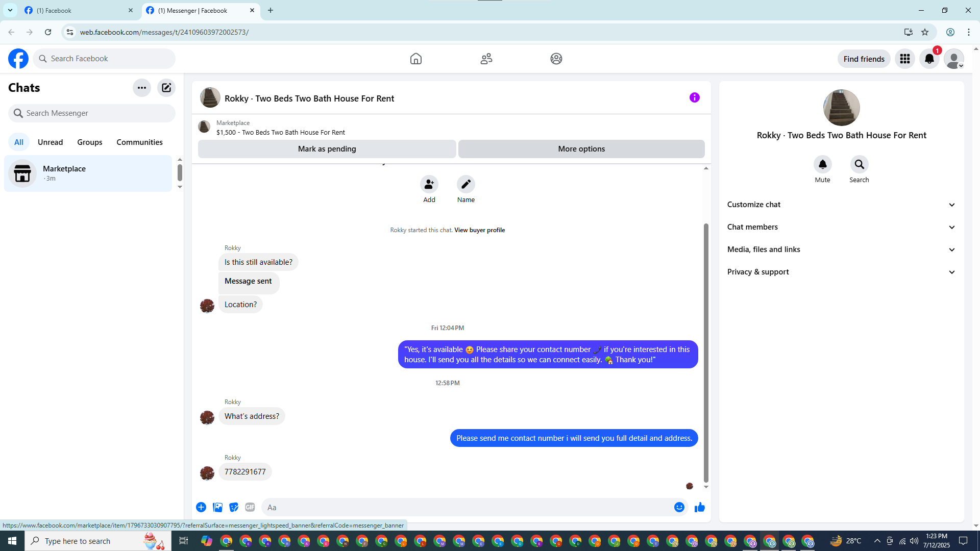Click the GIF chooser icon
Image resolution: width=980 pixels, height=551 pixels.
250,507
